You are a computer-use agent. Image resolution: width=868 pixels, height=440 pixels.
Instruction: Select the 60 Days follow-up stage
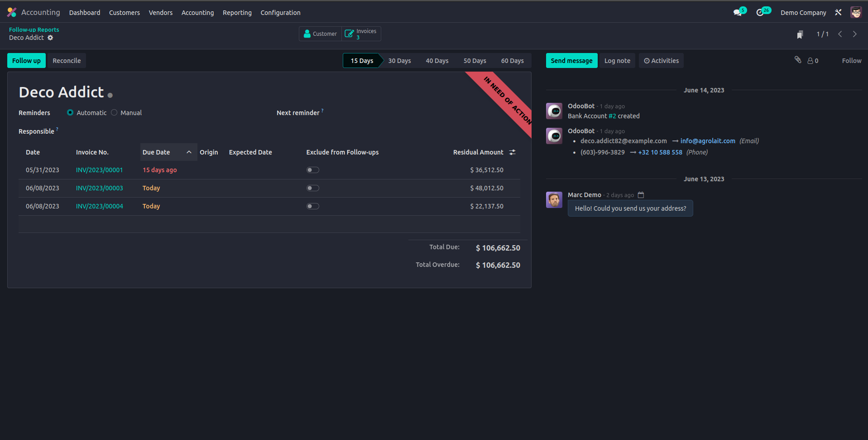512,61
